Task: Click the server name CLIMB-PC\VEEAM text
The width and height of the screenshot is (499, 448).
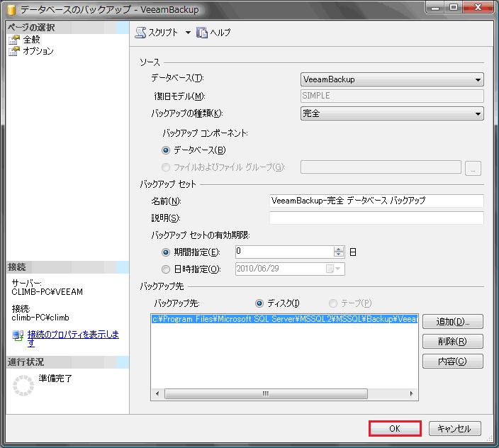Action: point(47,292)
